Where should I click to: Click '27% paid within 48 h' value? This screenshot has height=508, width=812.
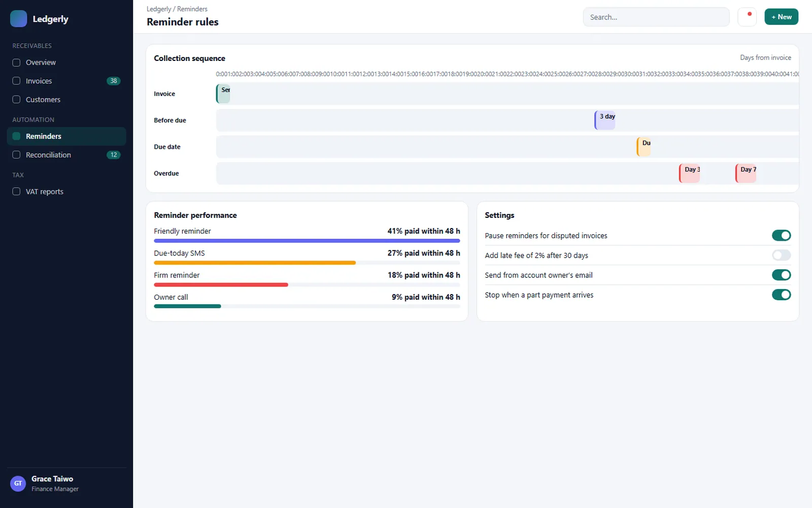tap(424, 253)
